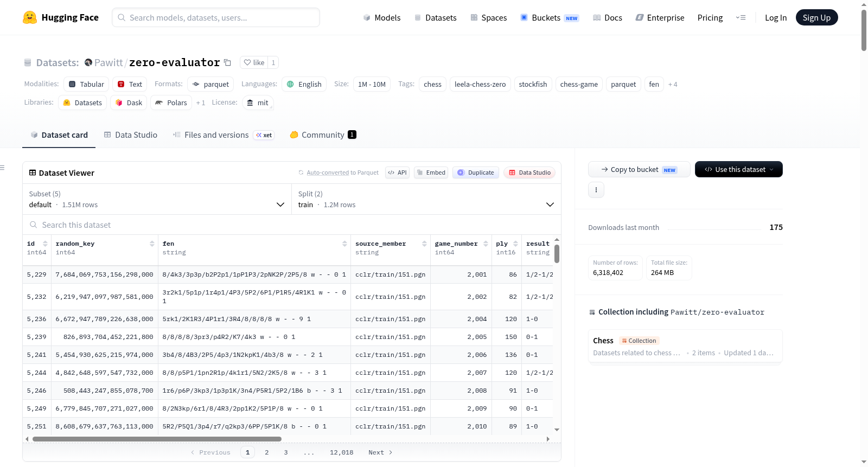The image size is (868, 467).
Task: Like the zero-evaluator dataset
Action: tap(254, 62)
